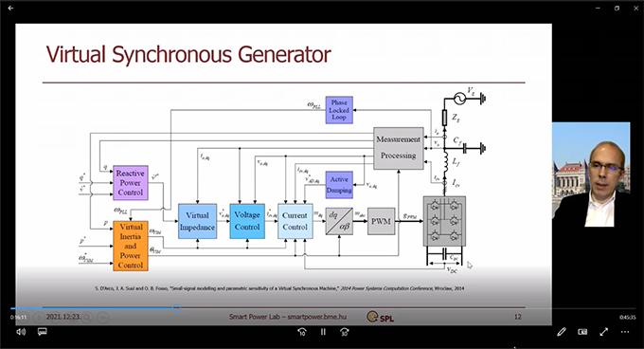Go back with the top-left arrow
This screenshot has width=644, height=349.
[10, 8]
